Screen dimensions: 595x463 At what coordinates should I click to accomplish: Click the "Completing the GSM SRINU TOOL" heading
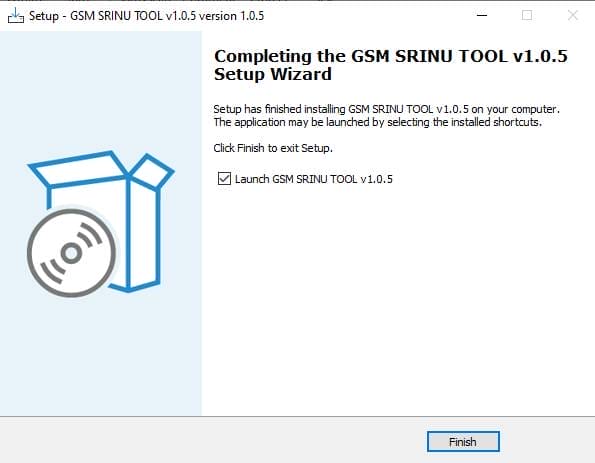click(x=391, y=65)
